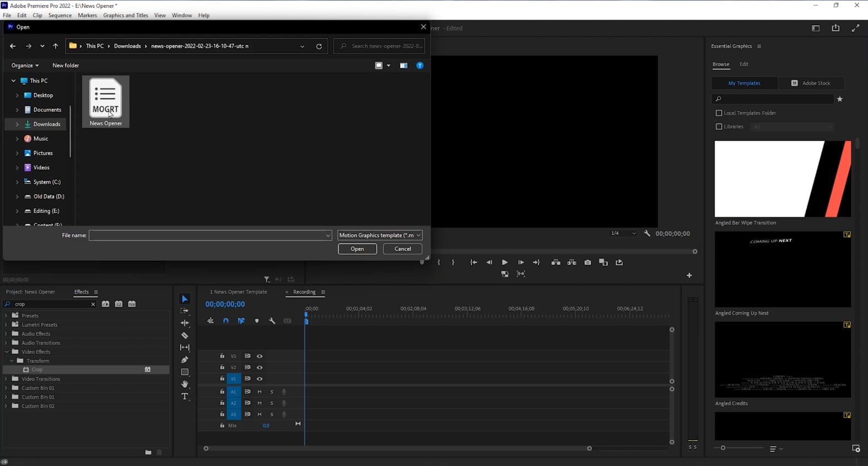The height and width of the screenshot is (466, 868).
Task: Select the Type tool
Action: click(x=185, y=396)
